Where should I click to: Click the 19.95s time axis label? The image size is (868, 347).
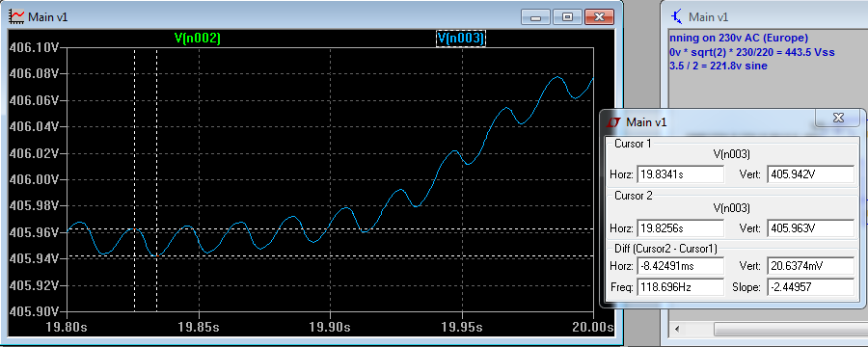[462, 327]
